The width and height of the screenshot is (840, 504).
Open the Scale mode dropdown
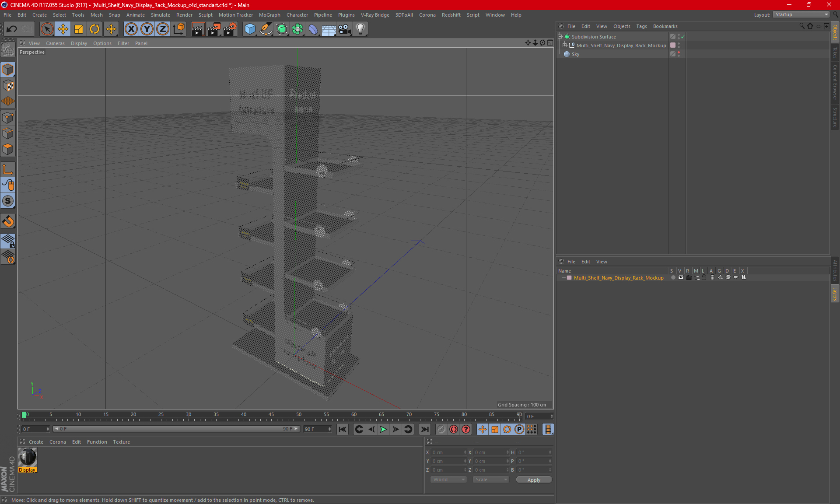491,479
